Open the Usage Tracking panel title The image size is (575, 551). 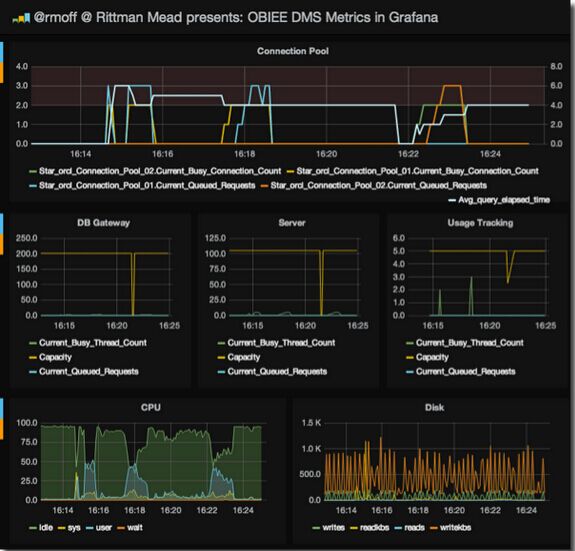click(480, 223)
